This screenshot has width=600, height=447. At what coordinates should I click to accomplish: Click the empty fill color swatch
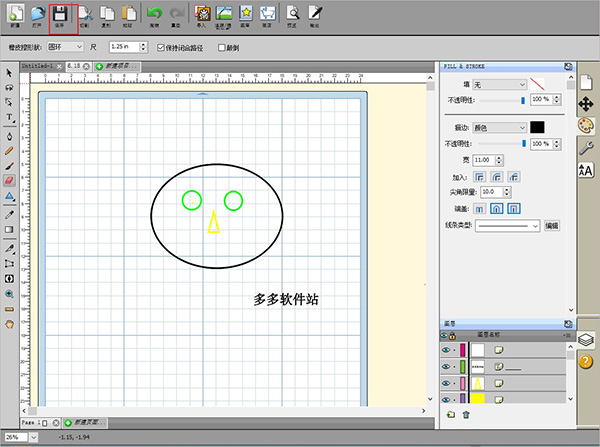(537, 84)
